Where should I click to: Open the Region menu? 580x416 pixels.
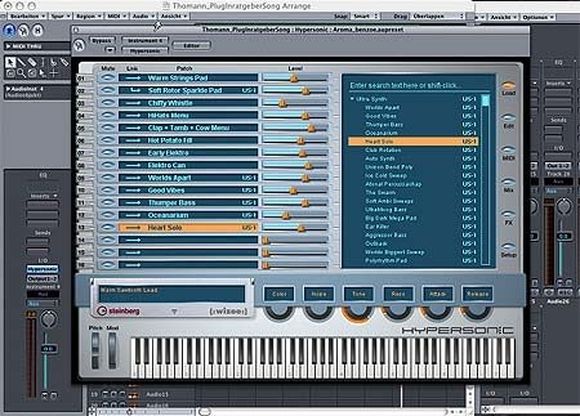click(89, 16)
